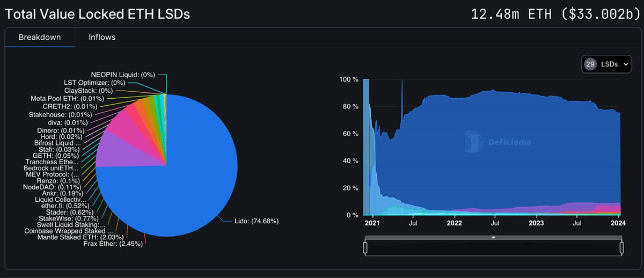Click the MEV Protocol label

coord(52,174)
